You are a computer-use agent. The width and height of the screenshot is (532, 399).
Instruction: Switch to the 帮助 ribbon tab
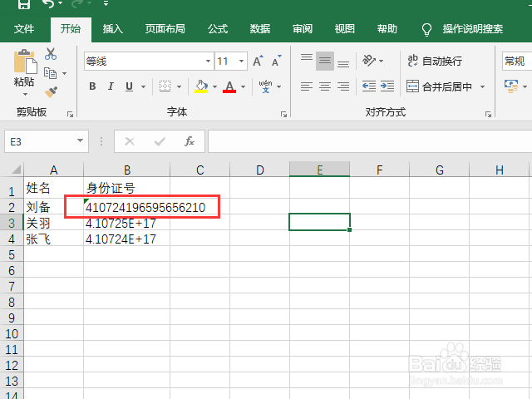click(x=387, y=29)
